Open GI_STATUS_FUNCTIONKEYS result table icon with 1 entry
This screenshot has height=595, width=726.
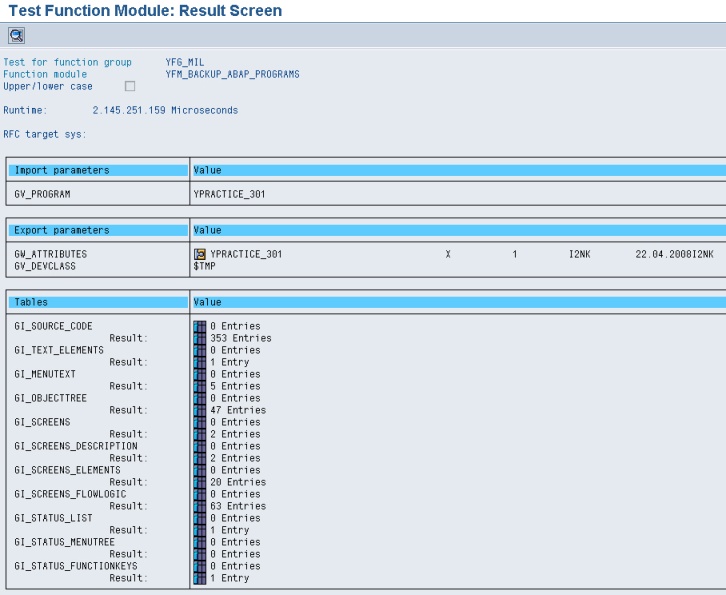point(200,578)
